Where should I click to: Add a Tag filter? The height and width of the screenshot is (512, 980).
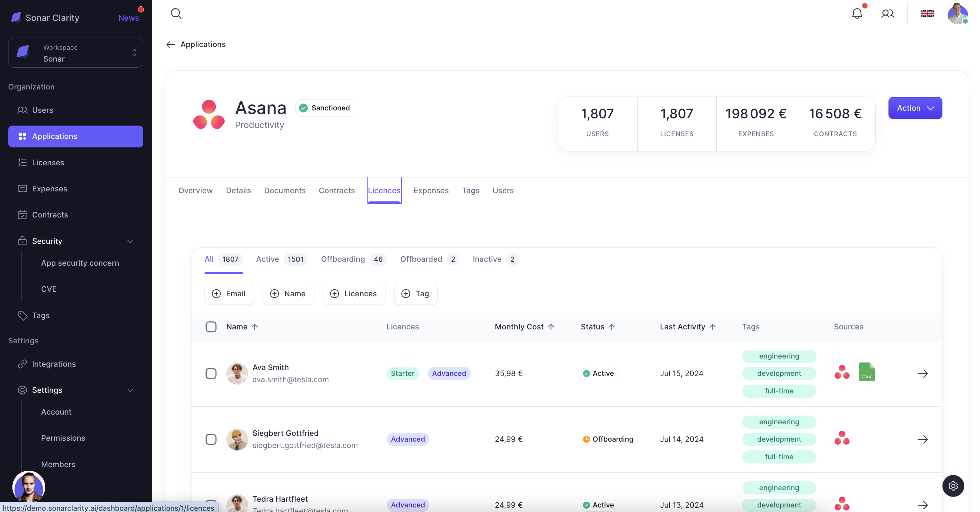416,294
